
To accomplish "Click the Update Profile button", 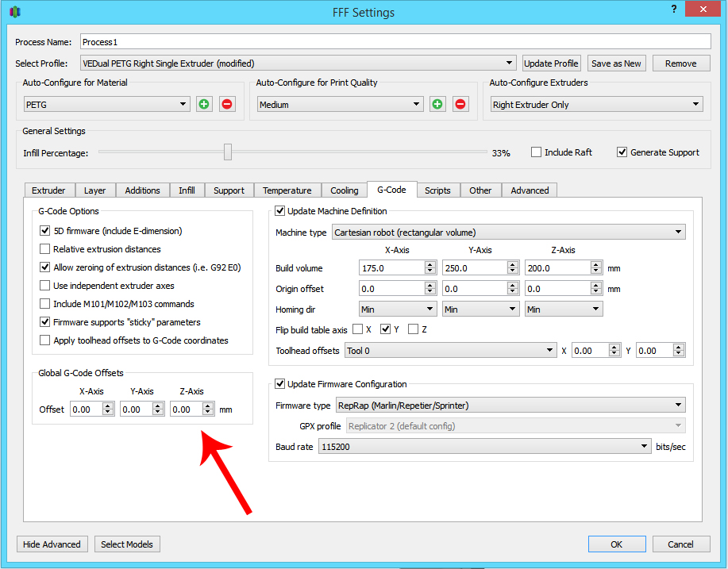I will [x=551, y=63].
